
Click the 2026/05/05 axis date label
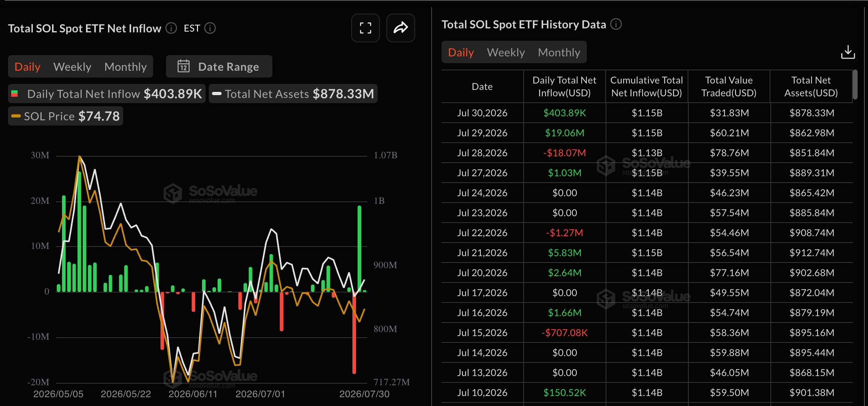click(x=58, y=394)
